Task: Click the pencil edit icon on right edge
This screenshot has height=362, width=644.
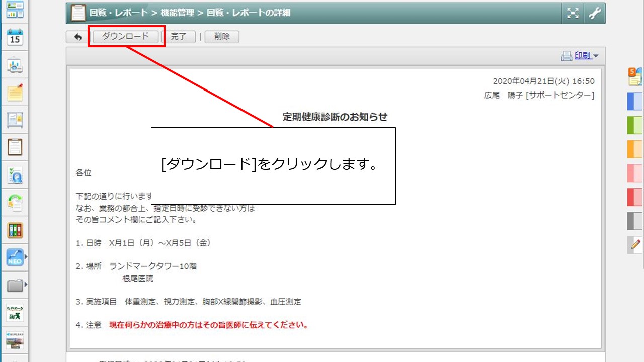Action: 635,244
